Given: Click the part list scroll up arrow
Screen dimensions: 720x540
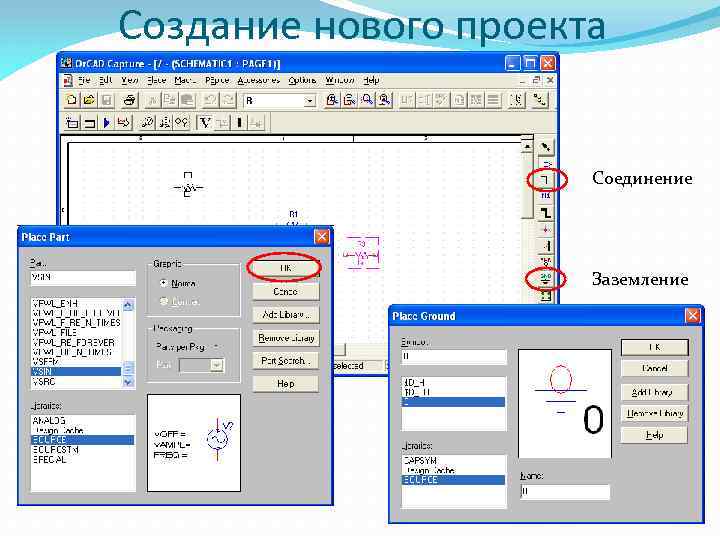Looking at the screenshot, I should click(x=128, y=305).
